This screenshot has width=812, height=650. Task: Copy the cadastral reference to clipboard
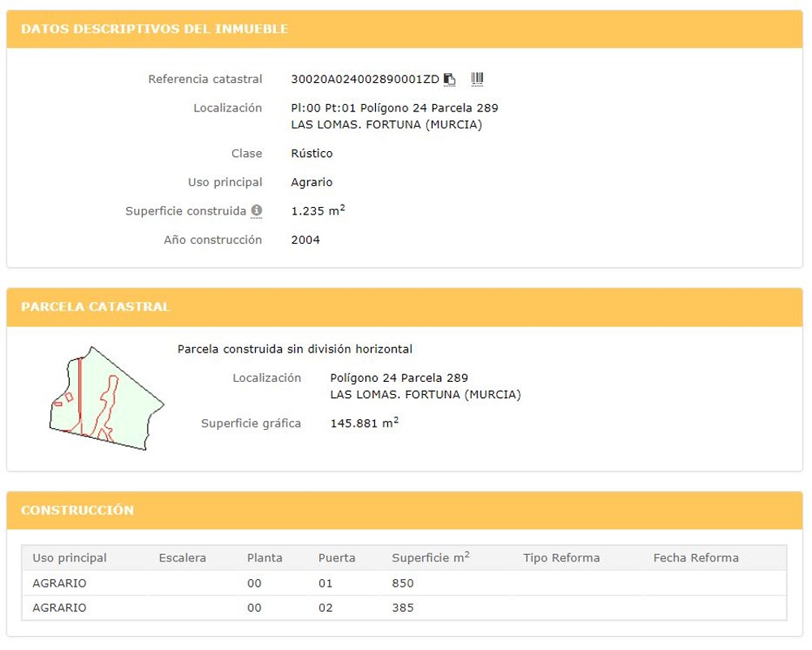tap(450, 79)
